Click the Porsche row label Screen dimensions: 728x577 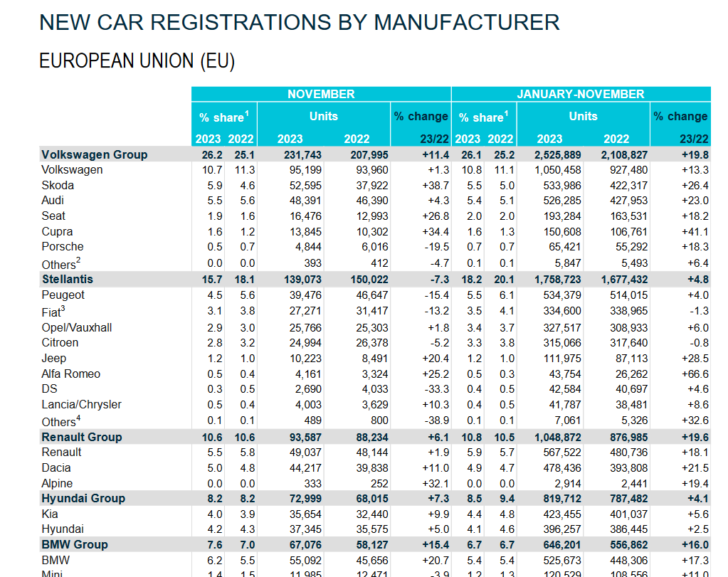point(63,246)
